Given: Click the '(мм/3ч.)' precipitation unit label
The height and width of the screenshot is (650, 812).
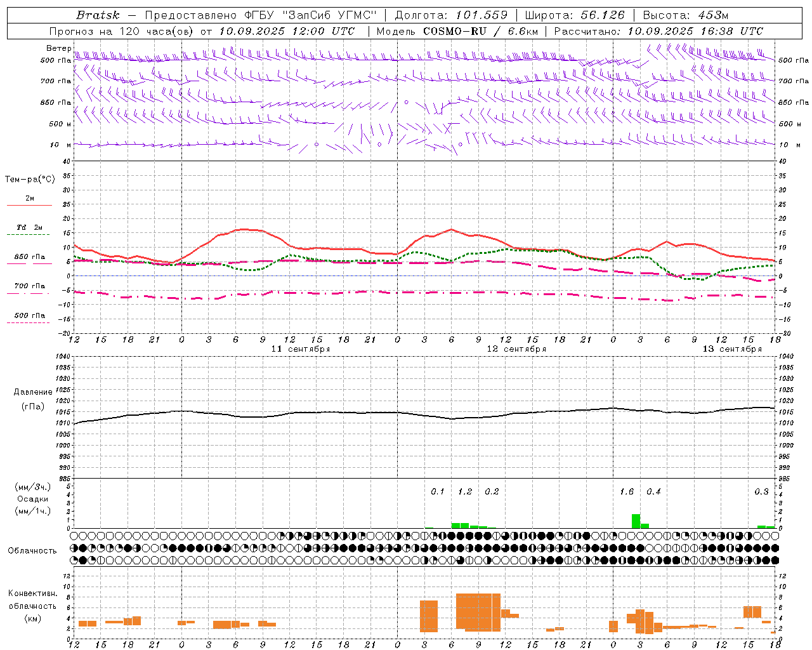Looking at the screenshot, I should 33,487.
